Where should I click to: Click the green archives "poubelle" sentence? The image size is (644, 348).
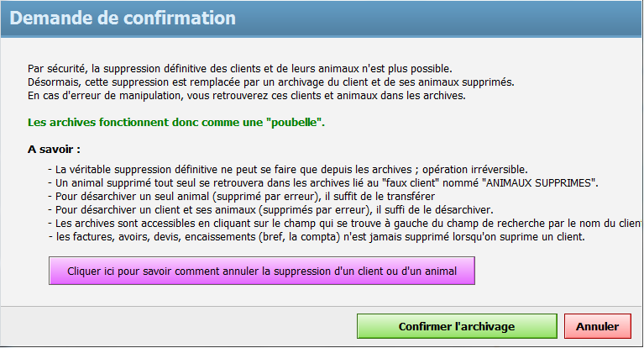coord(176,123)
